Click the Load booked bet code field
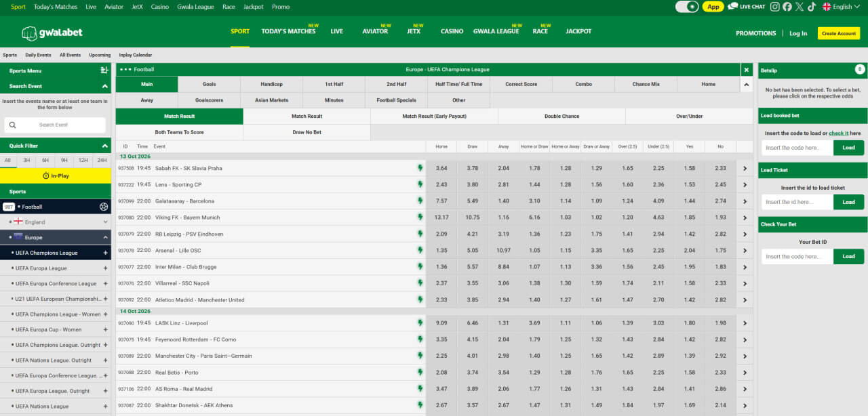 coord(797,148)
